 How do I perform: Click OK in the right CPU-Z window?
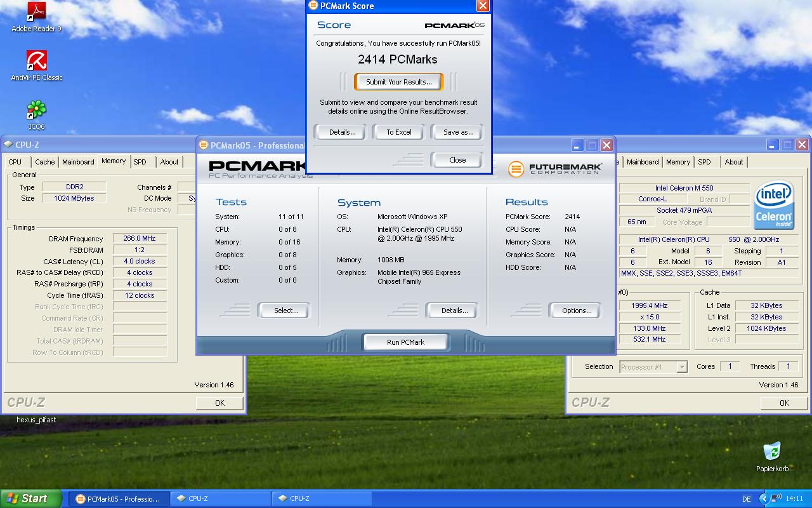(x=784, y=403)
